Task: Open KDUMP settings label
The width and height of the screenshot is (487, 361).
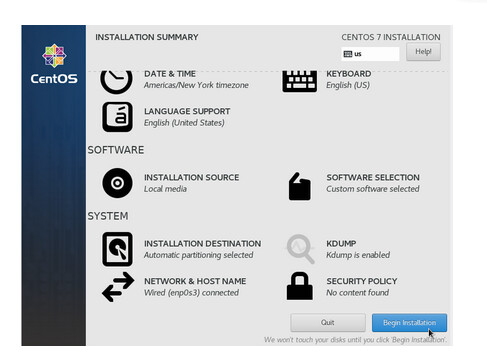Action: click(341, 243)
